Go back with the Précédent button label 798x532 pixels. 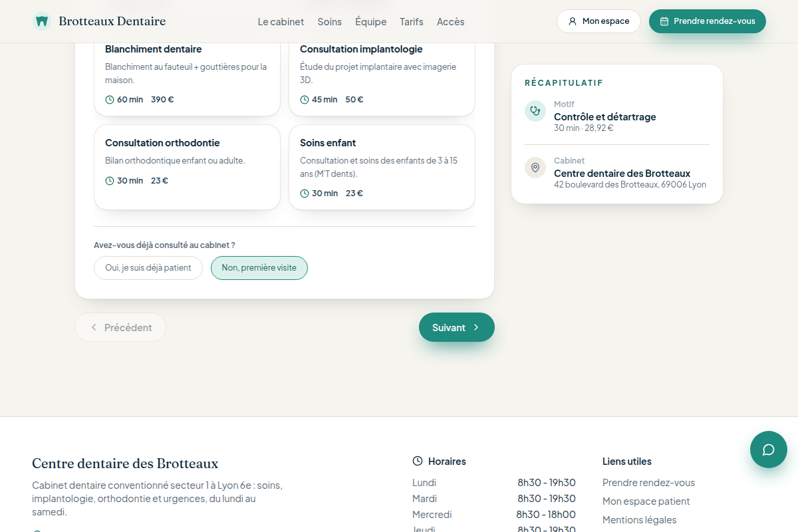(x=128, y=327)
